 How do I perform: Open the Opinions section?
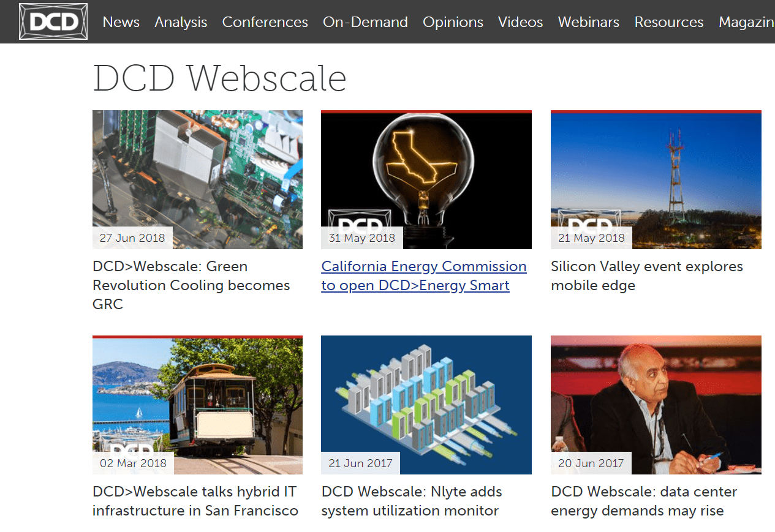click(x=453, y=22)
